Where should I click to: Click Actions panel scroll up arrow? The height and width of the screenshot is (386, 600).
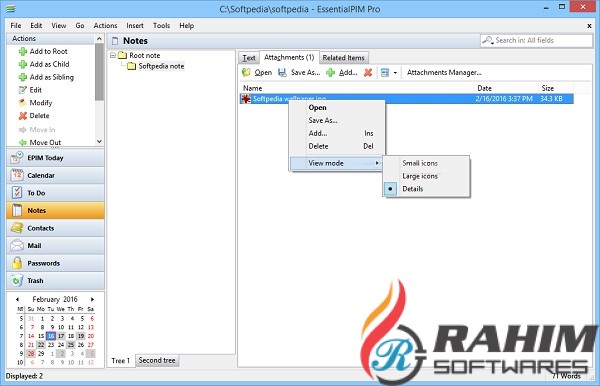coord(99,39)
